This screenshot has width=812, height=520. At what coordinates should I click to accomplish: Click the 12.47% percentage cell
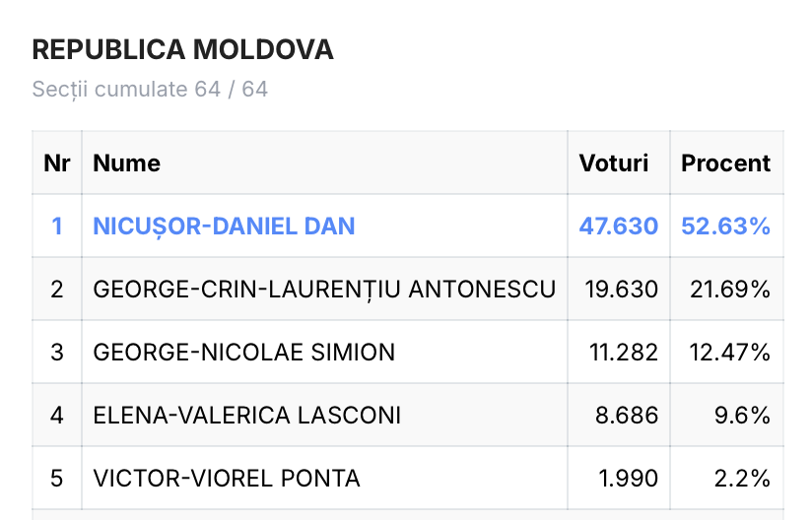[729, 353]
